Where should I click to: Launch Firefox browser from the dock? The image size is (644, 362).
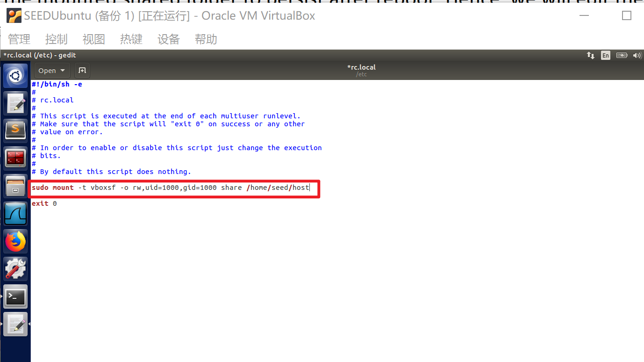pyautogui.click(x=15, y=241)
